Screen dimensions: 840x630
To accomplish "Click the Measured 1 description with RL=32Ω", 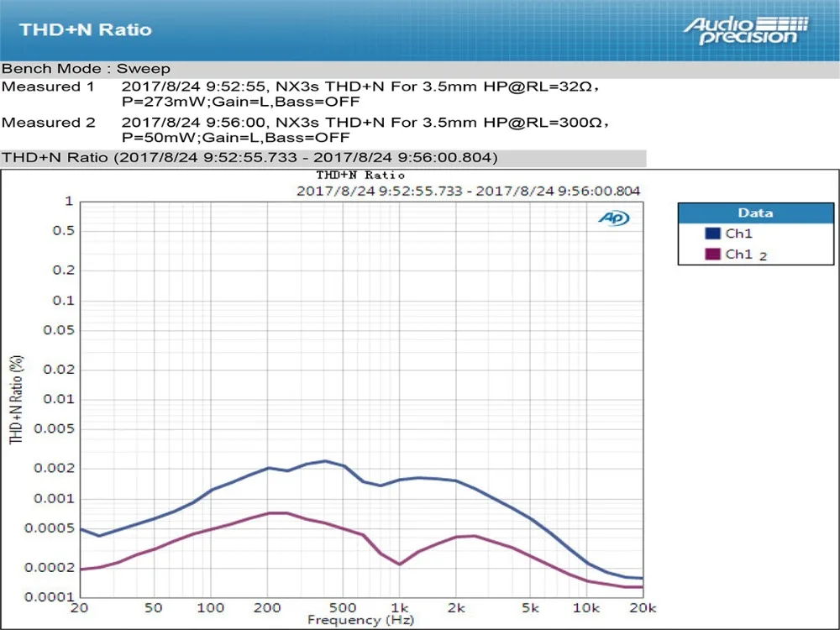I will (x=360, y=94).
